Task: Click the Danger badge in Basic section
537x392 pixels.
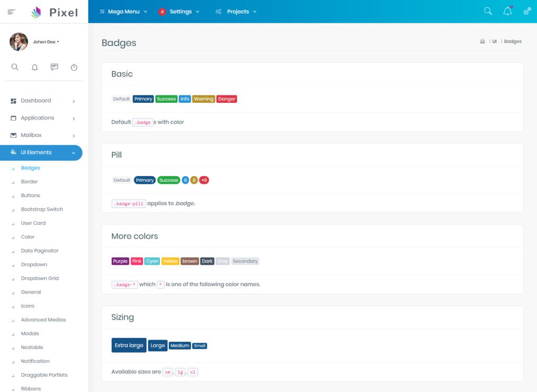Action: click(x=227, y=99)
